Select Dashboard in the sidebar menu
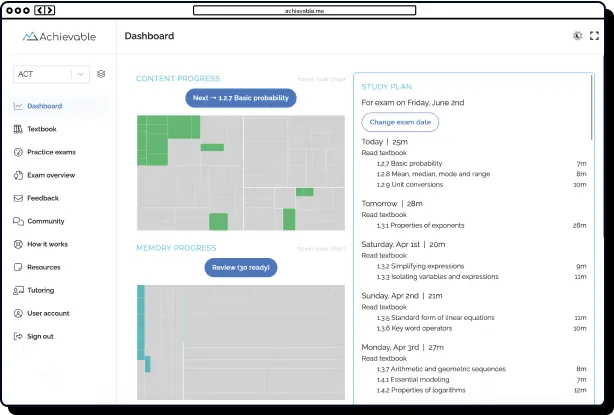 click(x=44, y=106)
